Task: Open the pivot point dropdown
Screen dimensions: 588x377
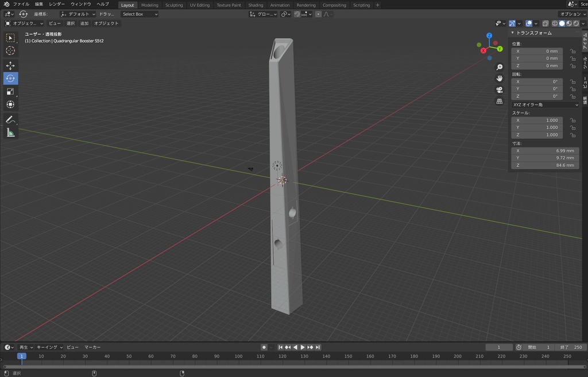Action: point(286,14)
